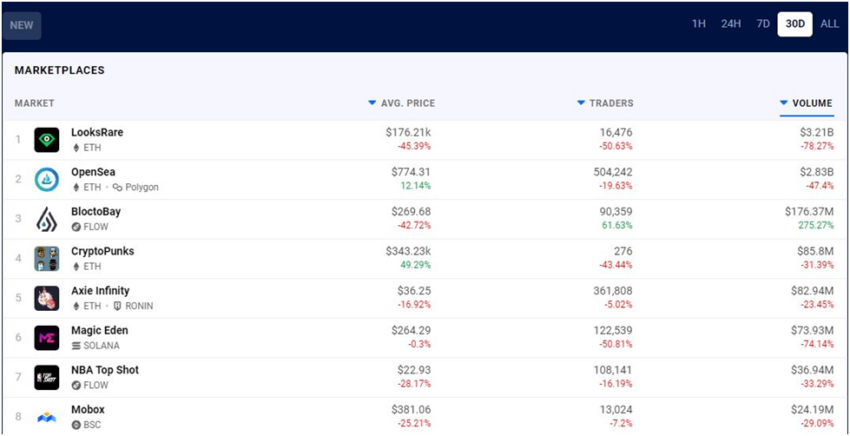Click the ETH chain icon under LooksRare
Screen dimensions: 850x436
pyautogui.click(x=76, y=148)
